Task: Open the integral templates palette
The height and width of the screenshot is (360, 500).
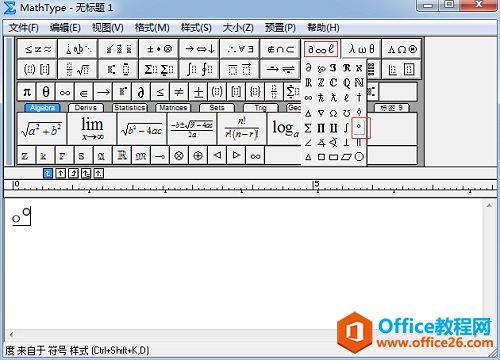Action: pyautogui.click(x=199, y=69)
